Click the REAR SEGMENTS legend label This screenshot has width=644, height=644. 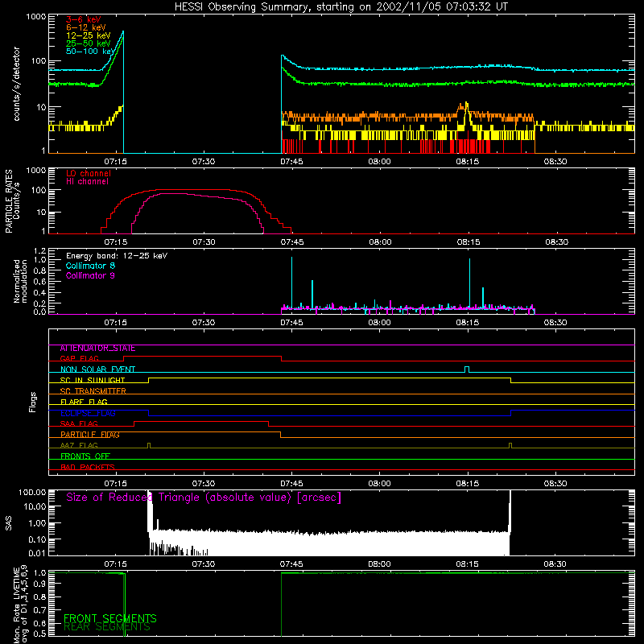tap(107, 627)
